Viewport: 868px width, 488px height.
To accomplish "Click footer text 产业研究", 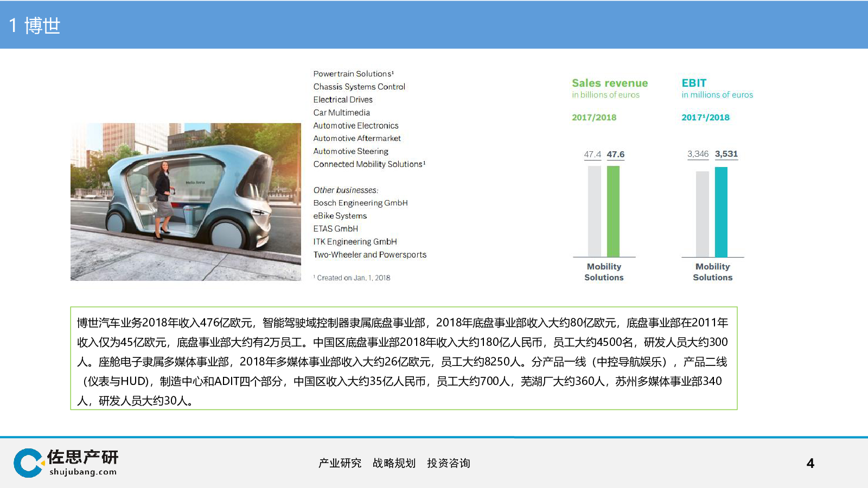I will [x=340, y=463].
